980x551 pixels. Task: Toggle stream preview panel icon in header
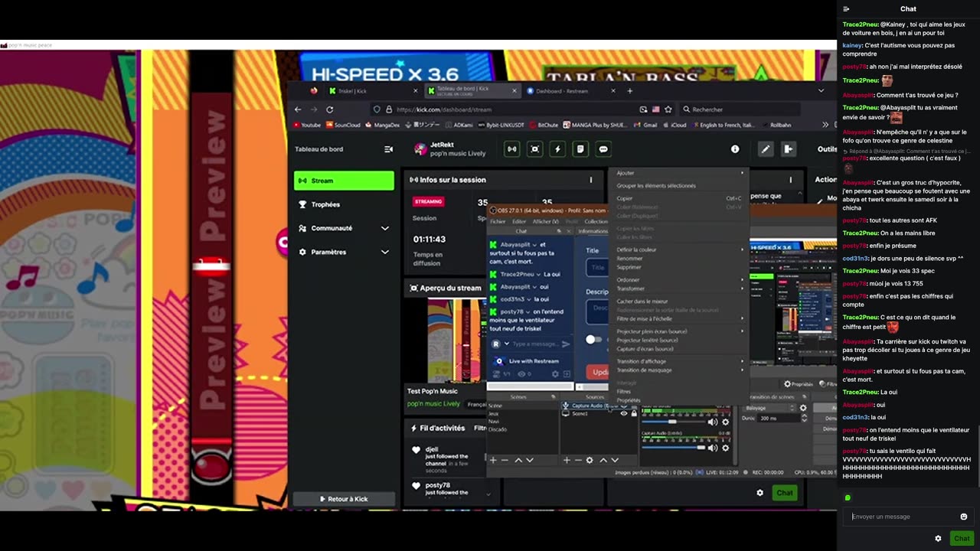click(534, 149)
